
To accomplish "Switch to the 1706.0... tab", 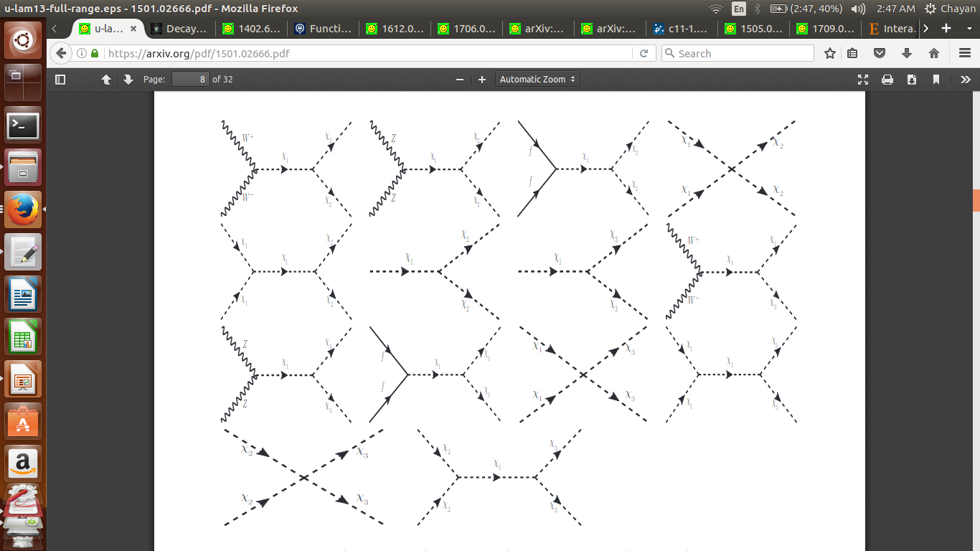I will [466, 29].
